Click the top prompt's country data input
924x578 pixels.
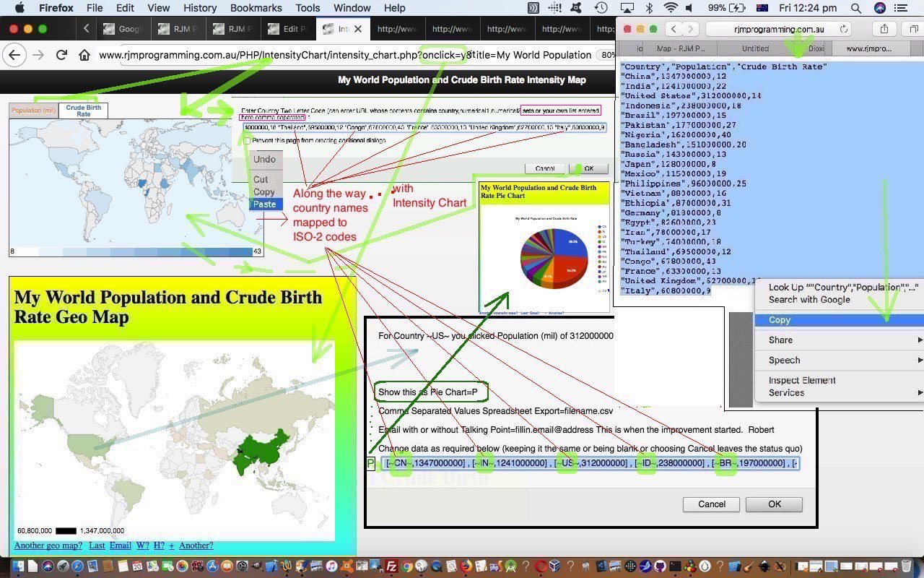[424, 128]
